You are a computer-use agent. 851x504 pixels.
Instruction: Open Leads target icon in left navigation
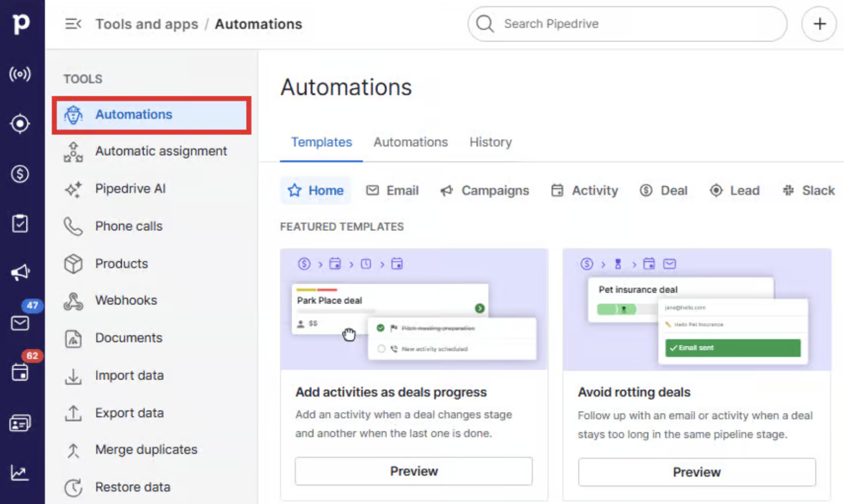coord(20,124)
